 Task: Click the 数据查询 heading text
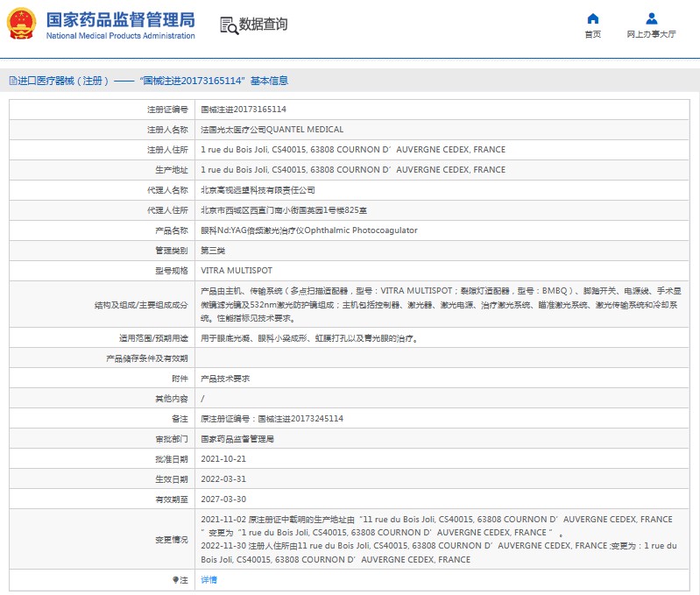coord(263,25)
